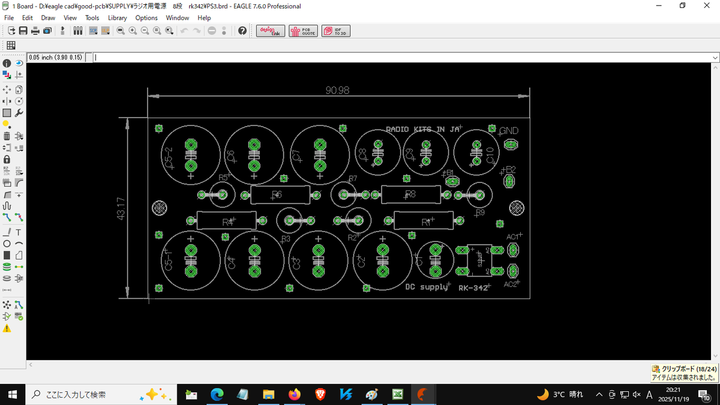Click the Print icon in the toolbar
This screenshot has height=405, width=720.
35,31
